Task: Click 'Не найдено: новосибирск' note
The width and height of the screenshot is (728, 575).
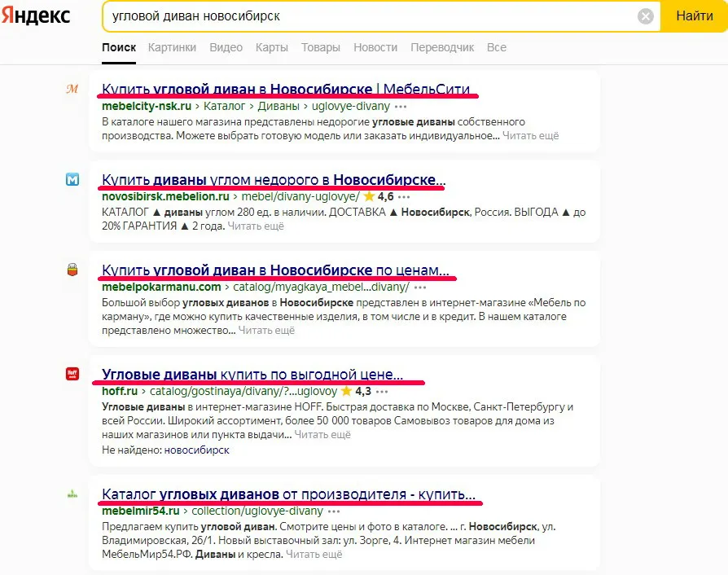Action: point(166,450)
